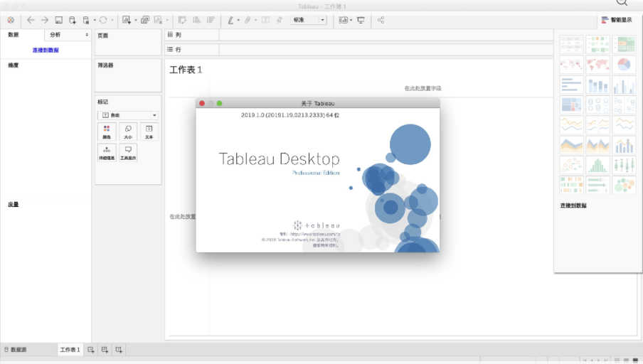Switch to the 数据 pane tab
Screen dimensions: 643x364
[x=14, y=35]
